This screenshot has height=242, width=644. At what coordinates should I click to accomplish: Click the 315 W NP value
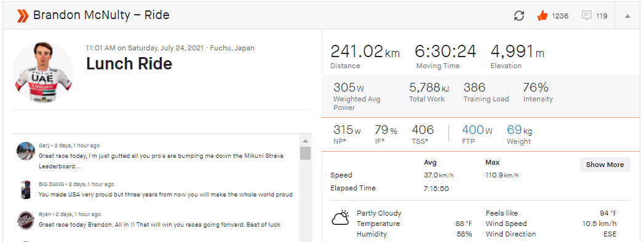347,130
